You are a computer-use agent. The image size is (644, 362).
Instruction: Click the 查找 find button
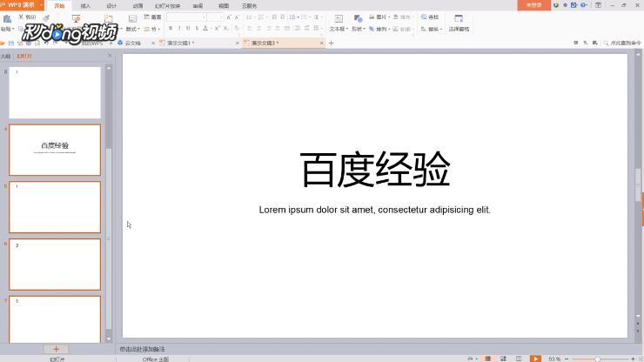point(430,17)
